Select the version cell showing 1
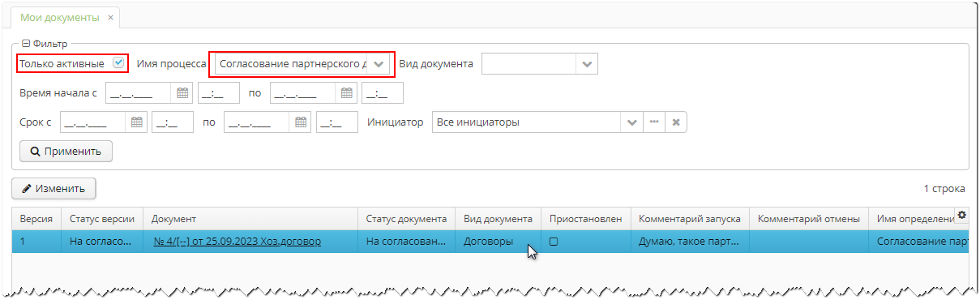 (x=36, y=242)
